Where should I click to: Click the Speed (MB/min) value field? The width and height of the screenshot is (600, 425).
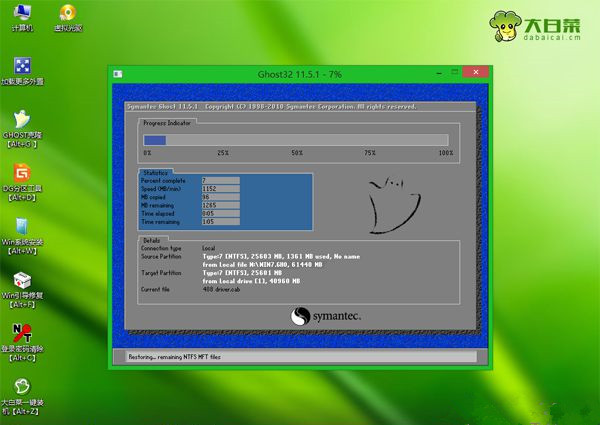pos(220,188)
